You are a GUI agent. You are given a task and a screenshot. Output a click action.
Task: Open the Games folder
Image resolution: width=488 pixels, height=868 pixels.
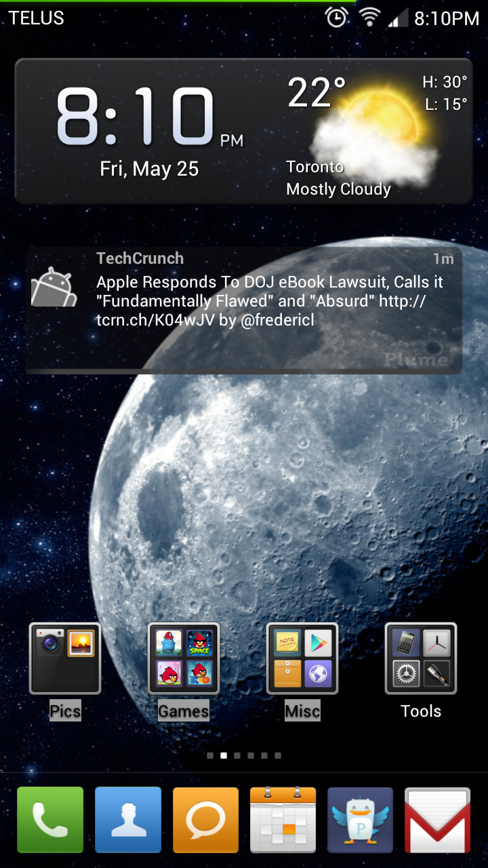(x=184, y=658)
